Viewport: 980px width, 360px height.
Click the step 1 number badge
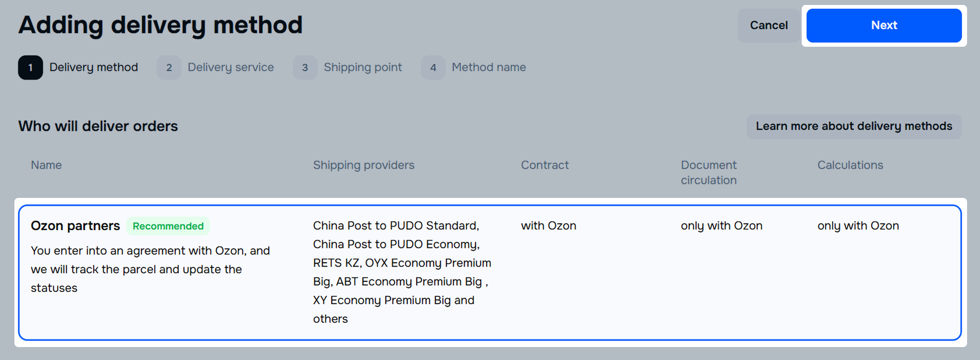(30, 68)
